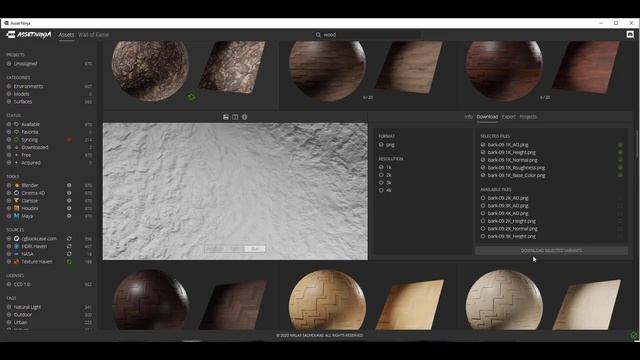Screen dimensions: 640x360
Task: Click the Favorite heart icon in Status
Action: pyautogui.click(x=17, y=132)
